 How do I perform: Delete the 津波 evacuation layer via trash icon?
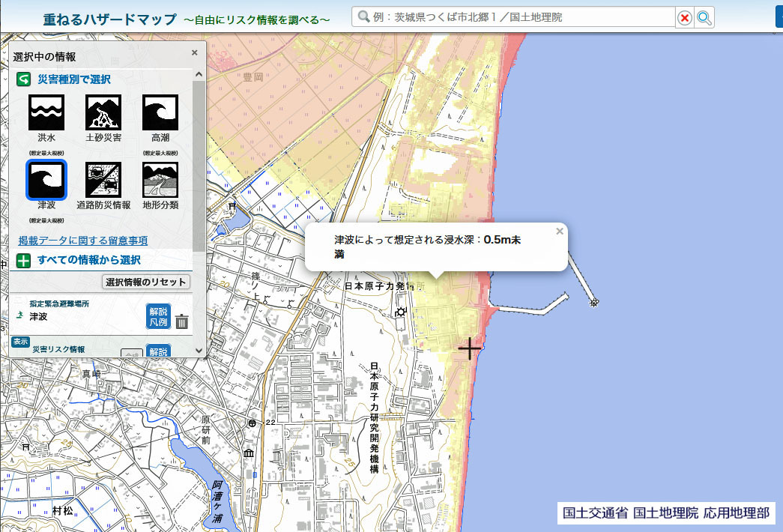coord(182,321)
